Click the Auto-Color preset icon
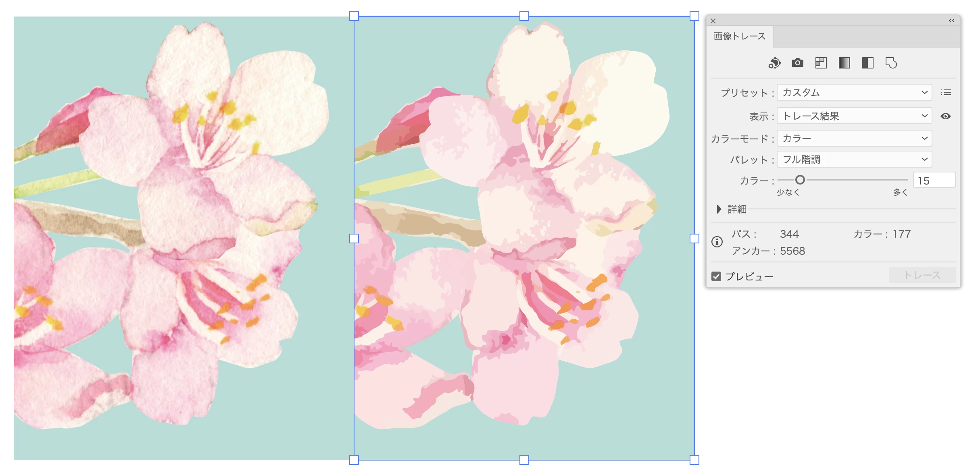 (774, 63)
